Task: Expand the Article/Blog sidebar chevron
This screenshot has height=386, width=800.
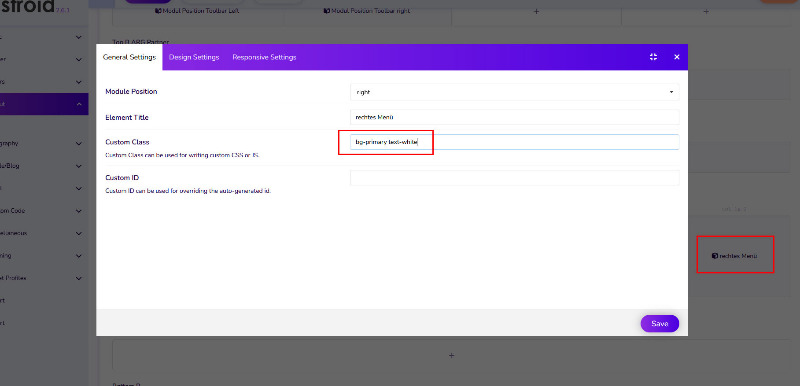Action: point(79,166)
